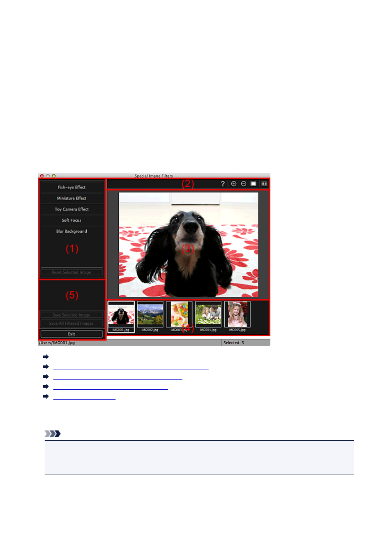Image resolution: width=392 pixels, height=555 pixels.
Task: Open the second arrow link below screenshot
Action: 131,367
